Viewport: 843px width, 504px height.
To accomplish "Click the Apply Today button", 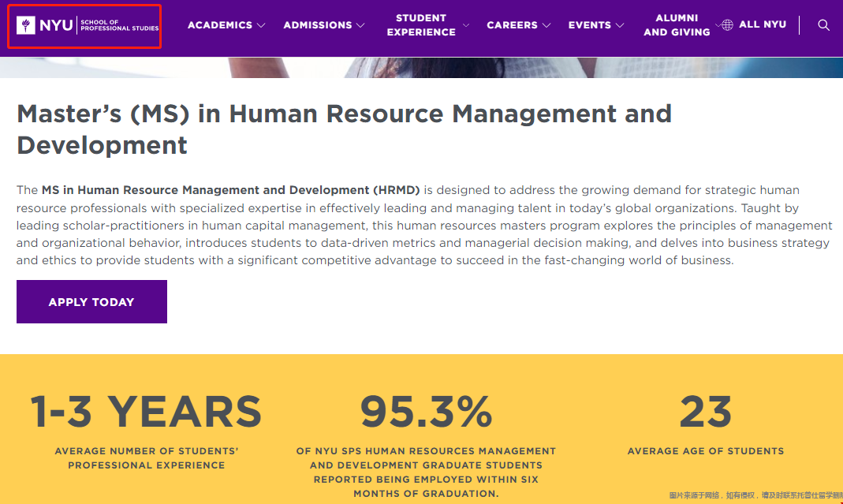I will (x=91, y=302).
